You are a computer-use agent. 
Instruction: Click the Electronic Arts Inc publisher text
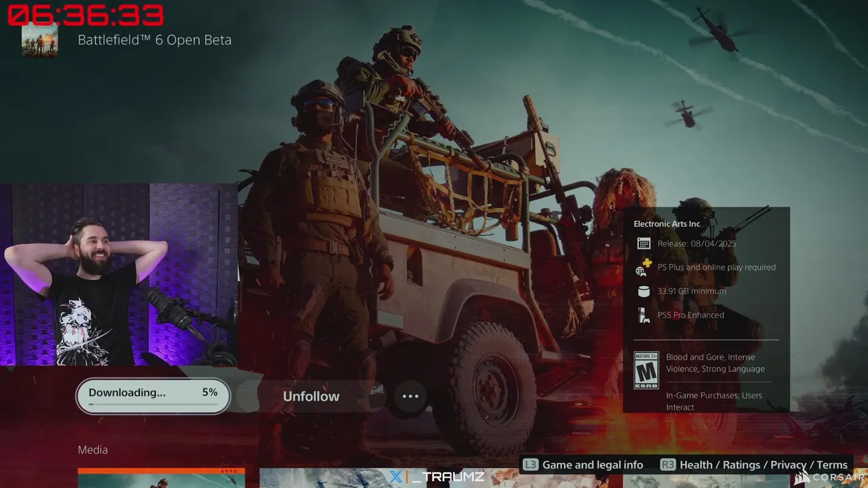[x=667, y=224]
